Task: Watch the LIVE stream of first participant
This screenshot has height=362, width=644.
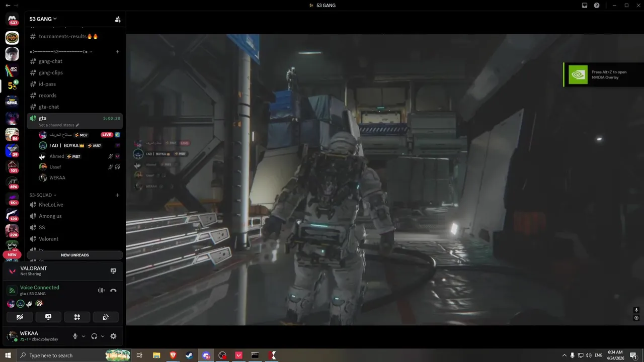Action: (107, 135)
